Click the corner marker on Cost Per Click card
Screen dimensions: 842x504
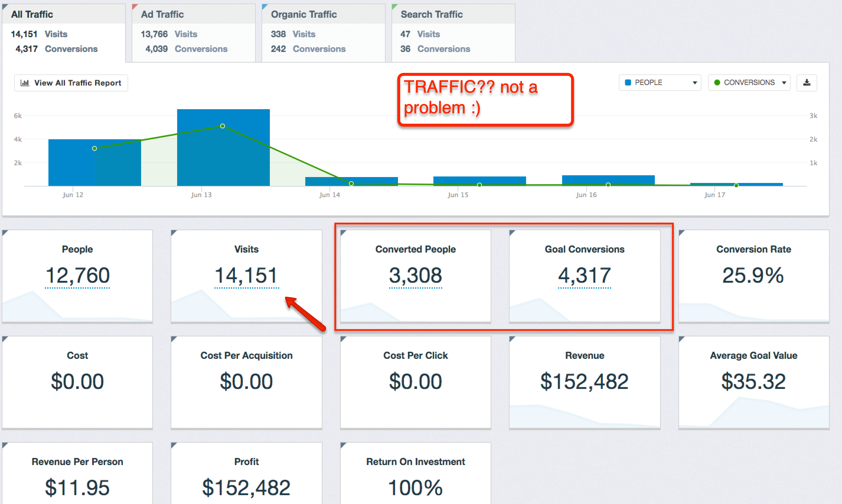click(343, 339)
